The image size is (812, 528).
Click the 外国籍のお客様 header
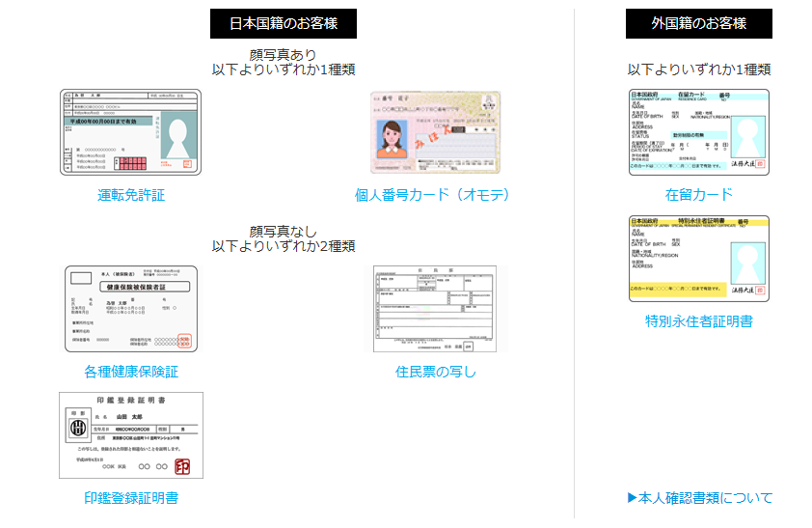pyautogui.click(x=699, y=23)
